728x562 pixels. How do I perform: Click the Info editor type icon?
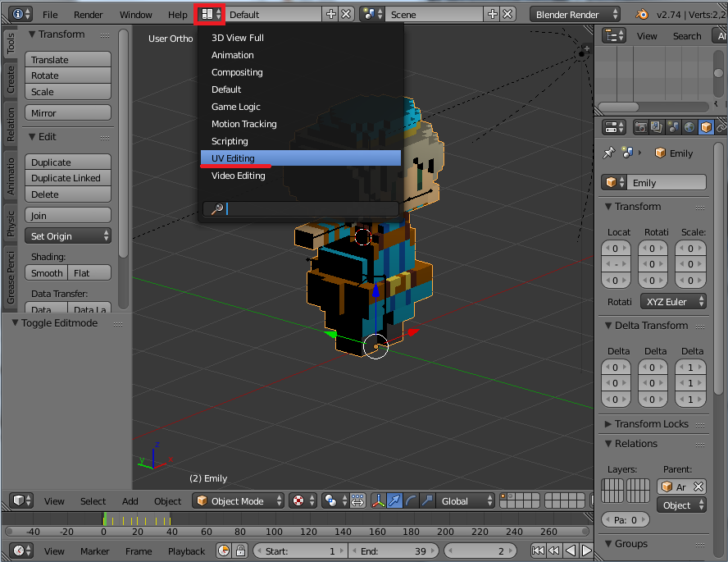click(20, 15)
